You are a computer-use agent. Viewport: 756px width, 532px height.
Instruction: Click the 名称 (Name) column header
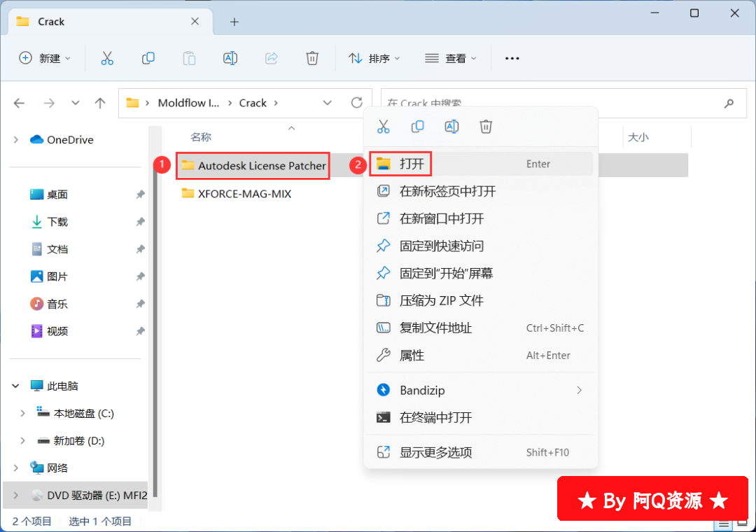point(201,137)
